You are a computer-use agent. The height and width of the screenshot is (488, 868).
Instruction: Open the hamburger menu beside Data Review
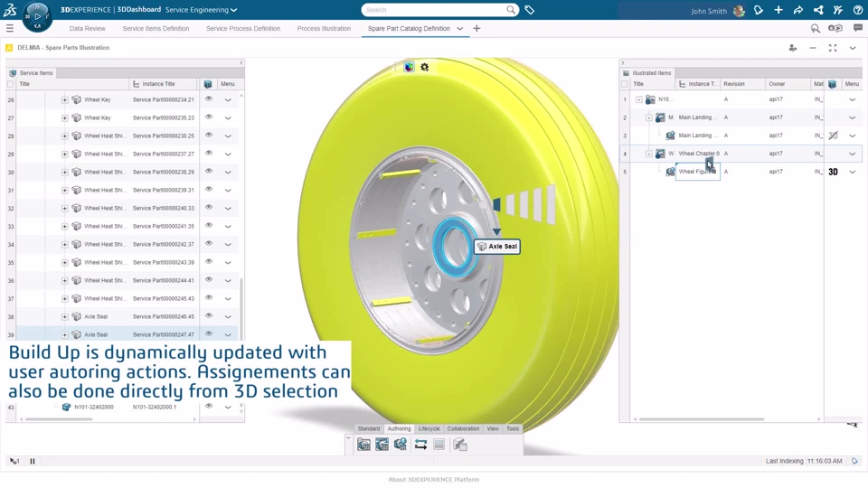tap(10, 28)
